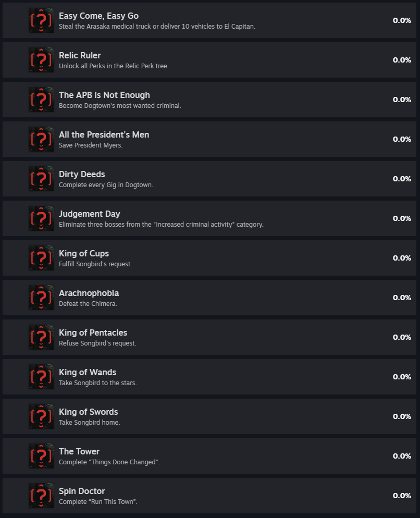Click the 0.0% stat beside Dirty Deeds
This screenshot has width=420, height=518.
point(401,178)
